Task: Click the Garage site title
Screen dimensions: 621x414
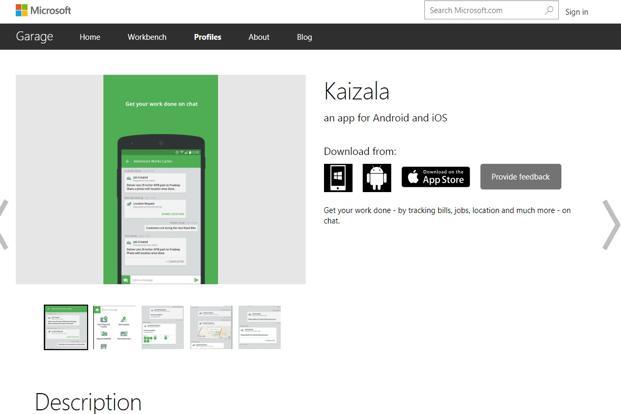Action: [x=34, y=36]
